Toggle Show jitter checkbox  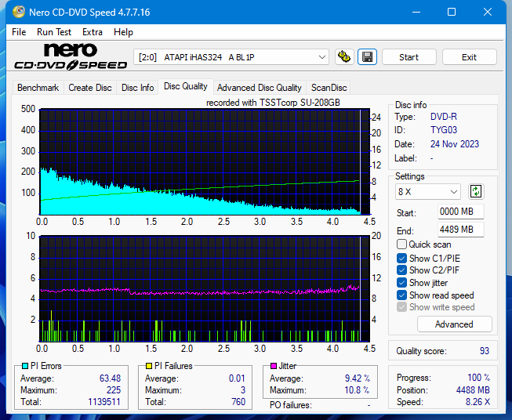pyautogui.click(x=401, y=283)
